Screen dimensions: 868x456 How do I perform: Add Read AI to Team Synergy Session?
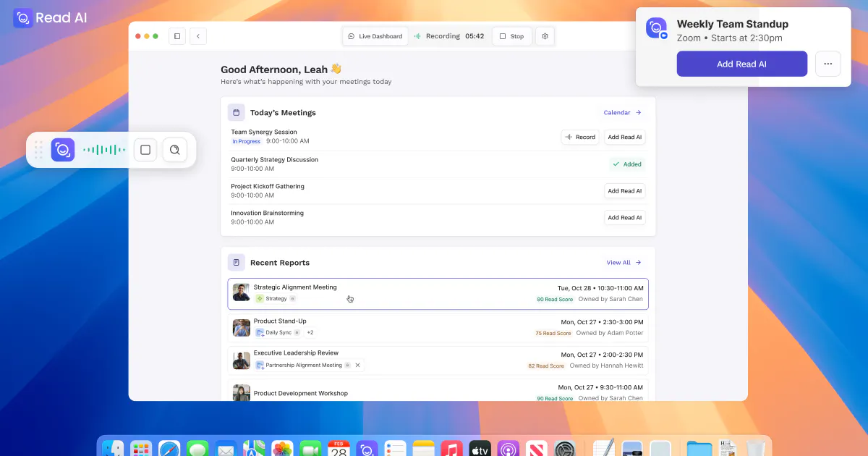(x=625, y=137)
